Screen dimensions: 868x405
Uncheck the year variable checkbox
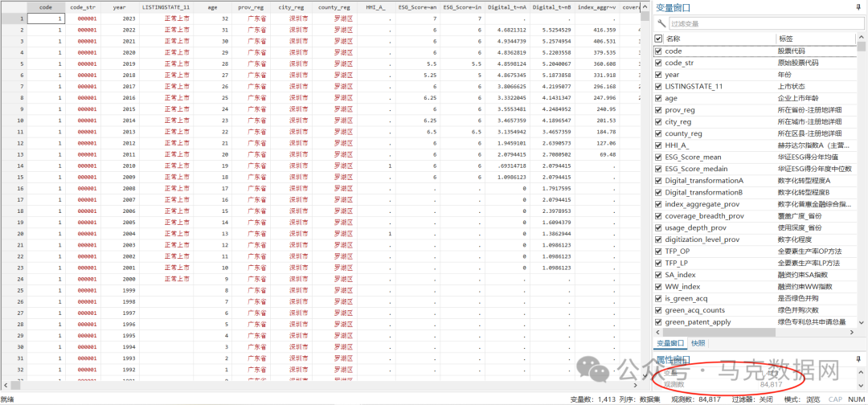pyautogui.click(x=658, y=75)
